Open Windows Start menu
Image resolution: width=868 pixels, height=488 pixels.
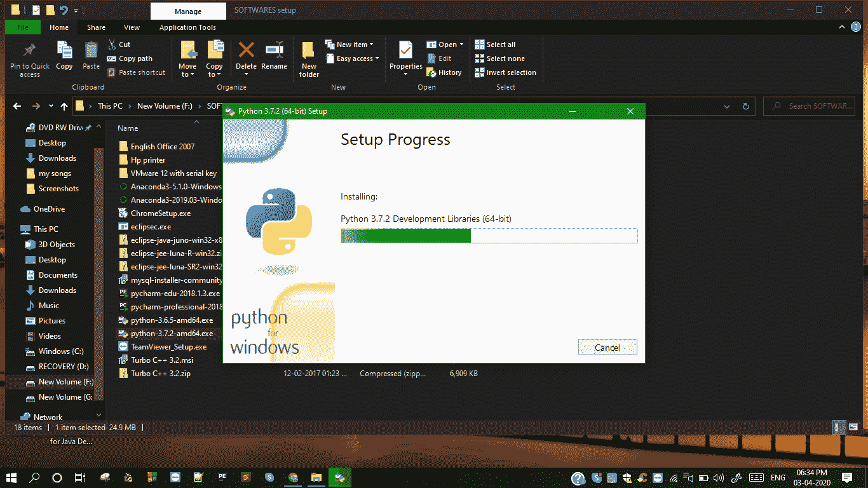[x=12, y=477]
